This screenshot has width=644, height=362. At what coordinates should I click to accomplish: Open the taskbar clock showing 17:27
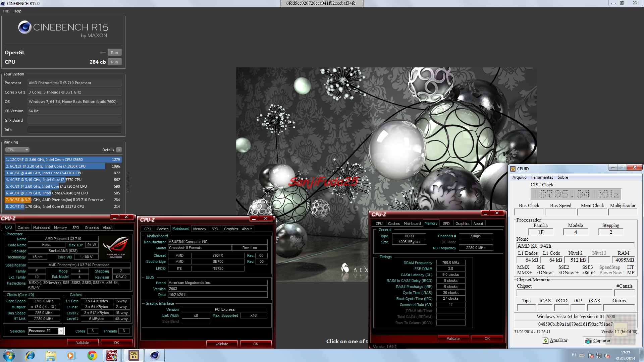coord(625,356)
